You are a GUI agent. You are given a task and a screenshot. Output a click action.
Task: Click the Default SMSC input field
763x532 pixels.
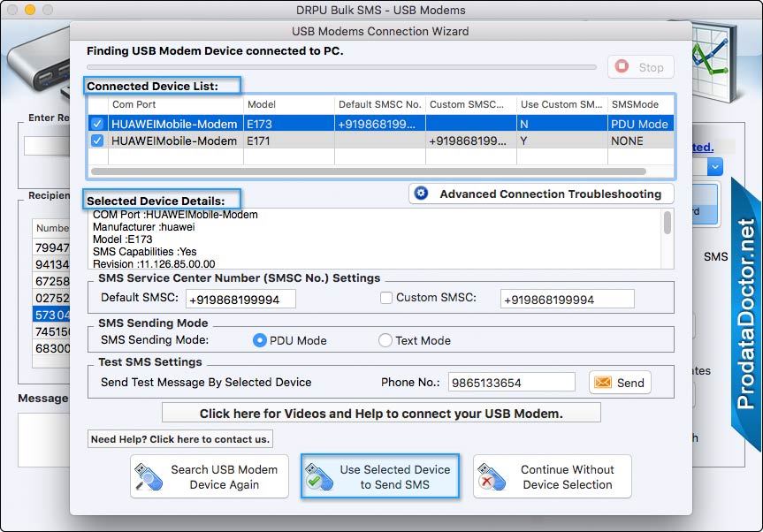coord(240,299)
